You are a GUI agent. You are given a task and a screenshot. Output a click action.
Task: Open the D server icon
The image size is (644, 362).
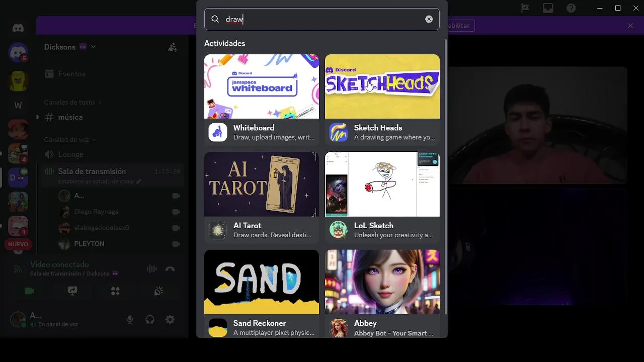[18, 177]
